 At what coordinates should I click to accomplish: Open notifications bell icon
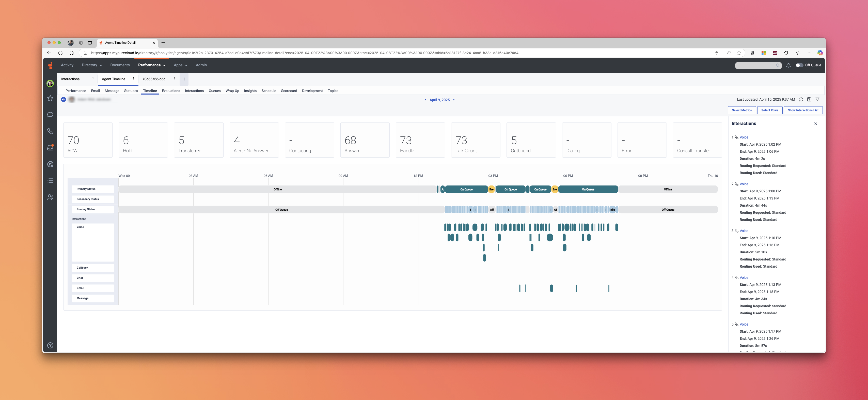tap(788, 65)
